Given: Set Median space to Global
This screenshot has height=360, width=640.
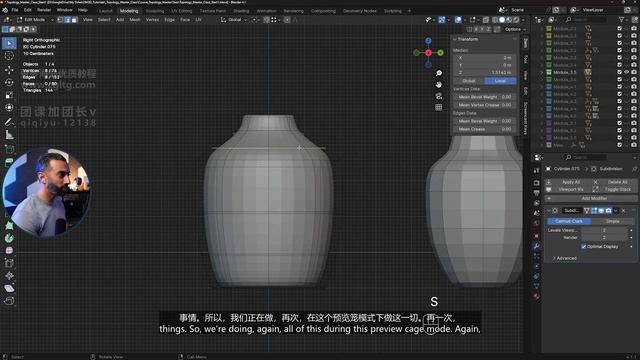Looking at the screenshot, I should click(x=469, y=81).
